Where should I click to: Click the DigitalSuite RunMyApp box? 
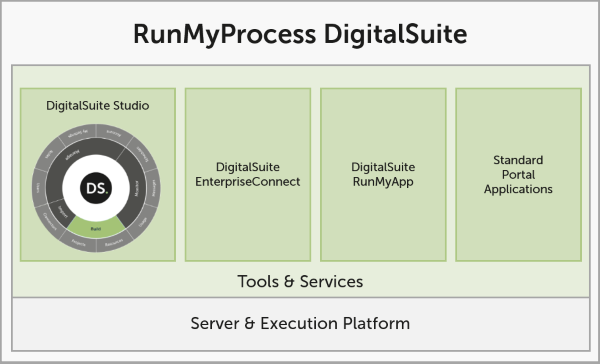pos(383,175)
